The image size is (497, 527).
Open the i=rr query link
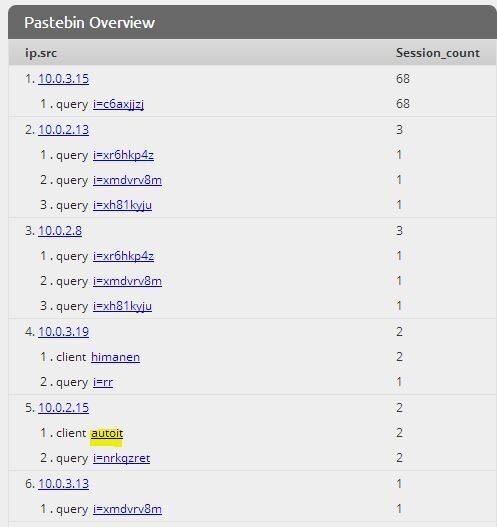[103, 382]
